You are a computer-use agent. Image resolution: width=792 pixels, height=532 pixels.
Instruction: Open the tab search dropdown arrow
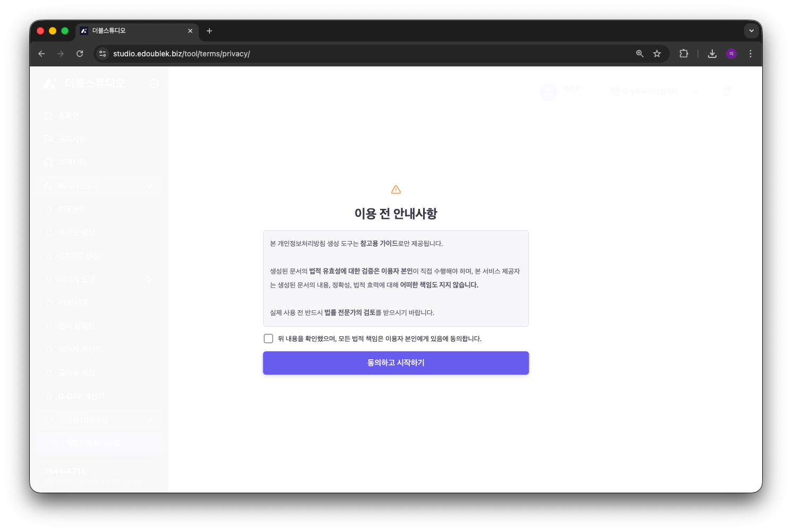(x=752, y=31)
